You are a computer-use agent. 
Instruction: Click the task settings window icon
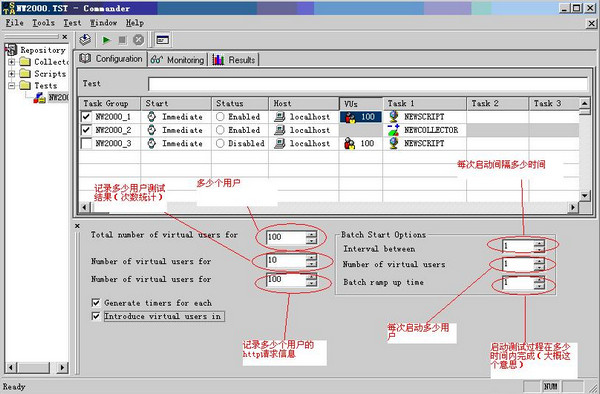(162, 40)
